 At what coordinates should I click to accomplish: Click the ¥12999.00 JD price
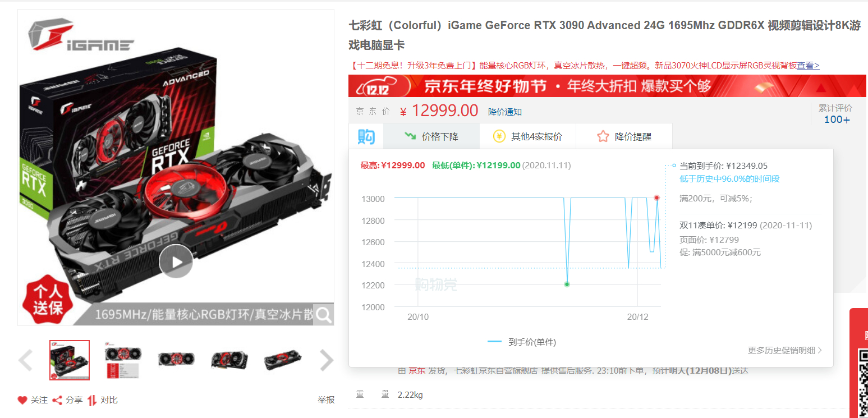coord(439,111)
